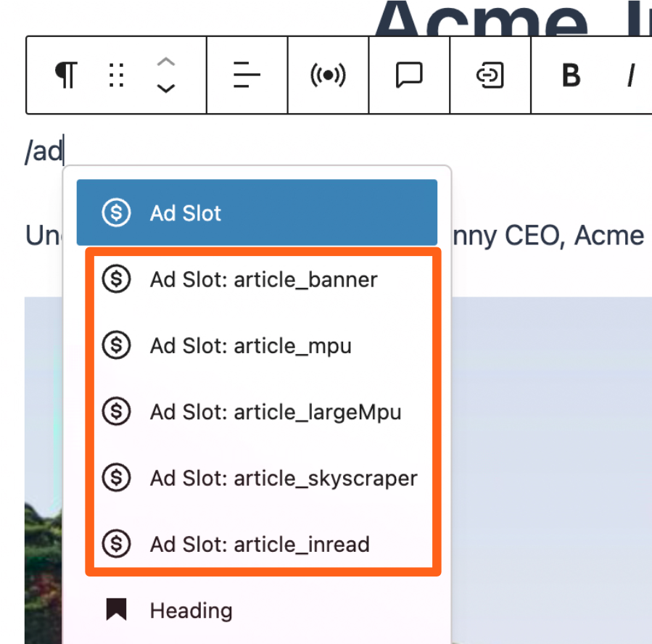Select the Heading block option
652x644 pixels.
point(191,611)
